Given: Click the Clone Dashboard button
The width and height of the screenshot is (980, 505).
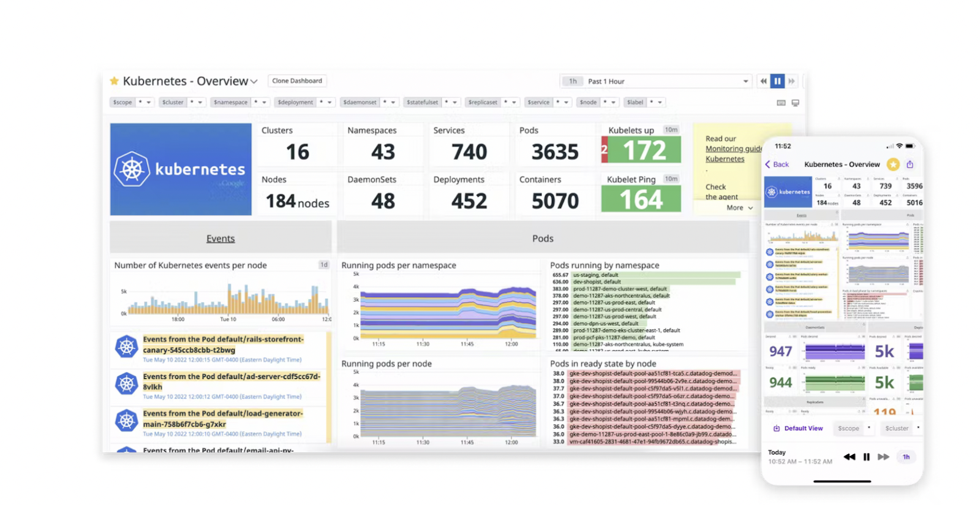Looking at the screenshot, I should (x=297, y=81).
